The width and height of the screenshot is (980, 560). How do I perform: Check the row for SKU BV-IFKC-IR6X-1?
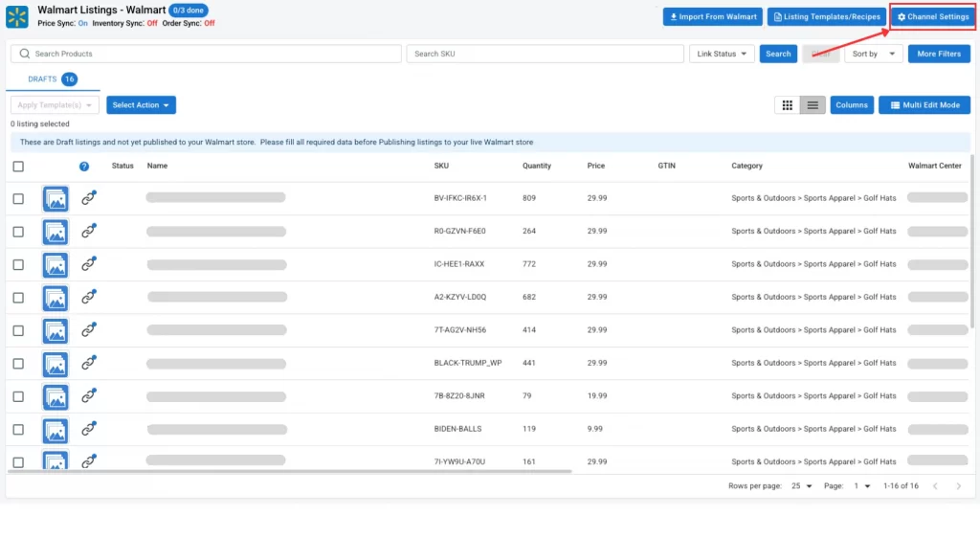(18, 199)
